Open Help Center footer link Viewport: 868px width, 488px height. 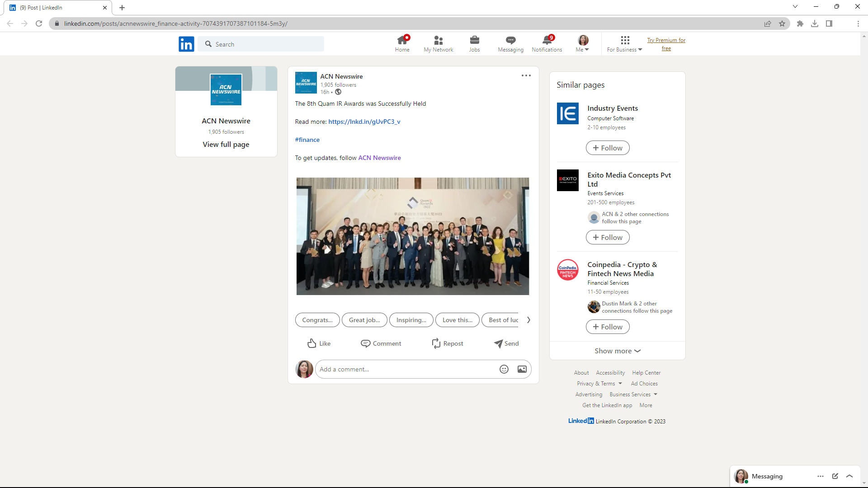(x=646, y=373)
